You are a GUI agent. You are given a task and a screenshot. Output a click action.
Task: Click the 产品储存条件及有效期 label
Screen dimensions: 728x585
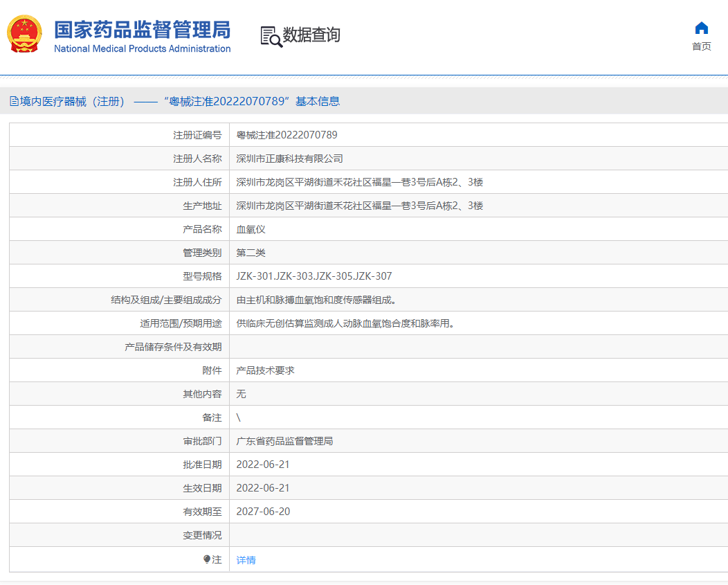click(173, 347)
